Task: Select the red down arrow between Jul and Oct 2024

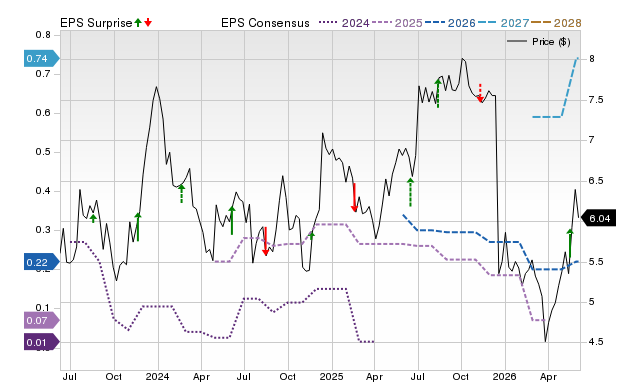Action: click(265, 241)
